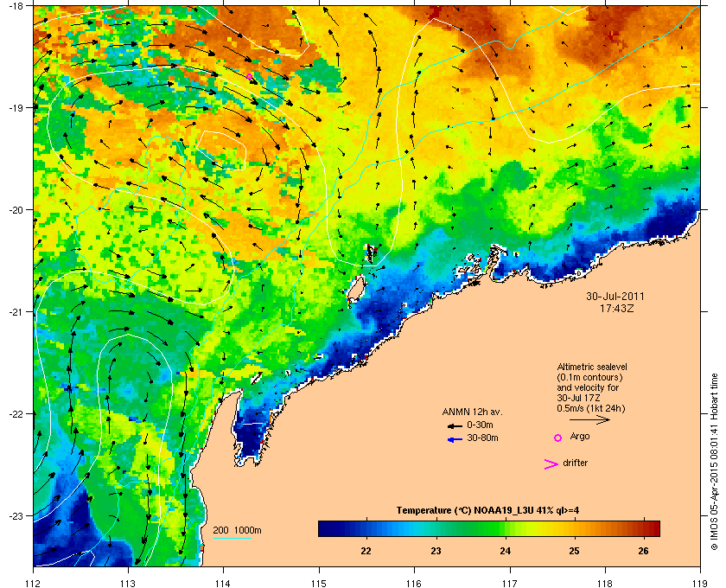Click the latitude axis label -22
This screenshot has height=588, width=726.
[16, 414]
